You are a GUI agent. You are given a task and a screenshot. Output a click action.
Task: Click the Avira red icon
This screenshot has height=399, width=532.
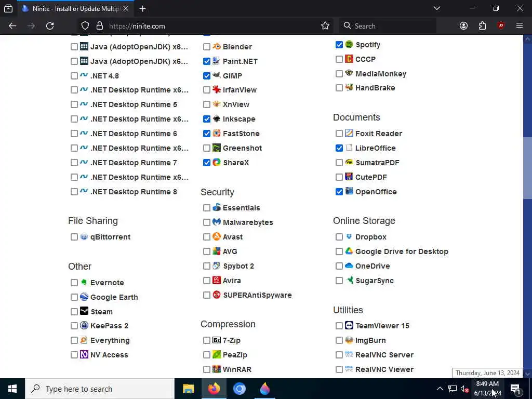tap(217, 280)
